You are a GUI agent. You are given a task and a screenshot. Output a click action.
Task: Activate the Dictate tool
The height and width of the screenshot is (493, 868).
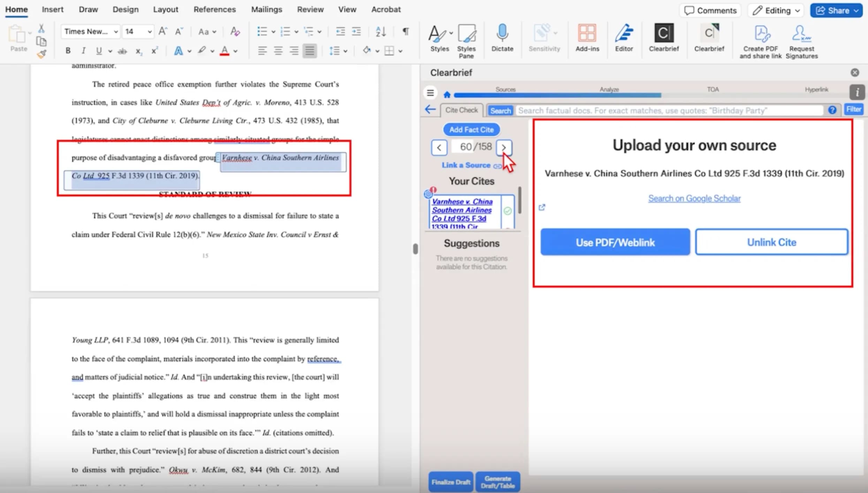tap(502, 38)
